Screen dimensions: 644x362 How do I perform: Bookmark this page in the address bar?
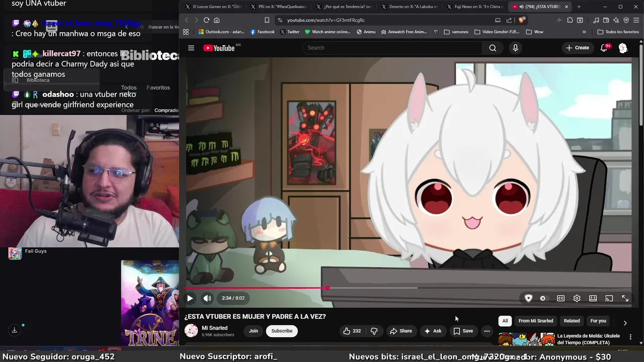(267, 20)
